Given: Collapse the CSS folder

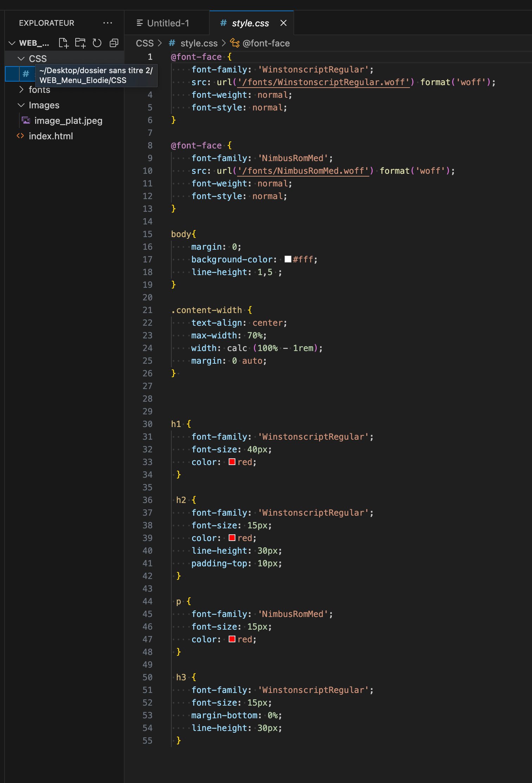Looking at the screenshot, I should (21, 58).
